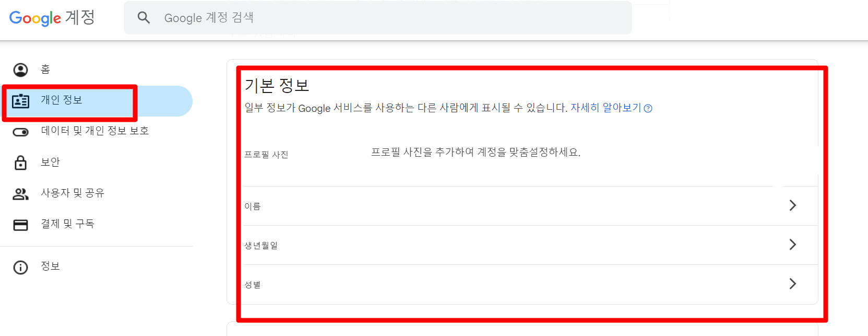Click the 데이터 및 개인 정보 보호 toggle icon

tap(20, 132)
